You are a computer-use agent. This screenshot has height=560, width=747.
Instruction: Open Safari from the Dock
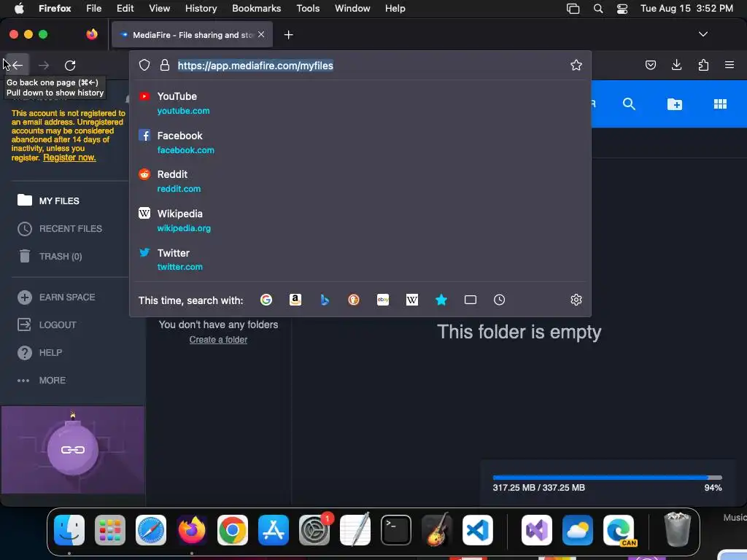coord(151,530)
